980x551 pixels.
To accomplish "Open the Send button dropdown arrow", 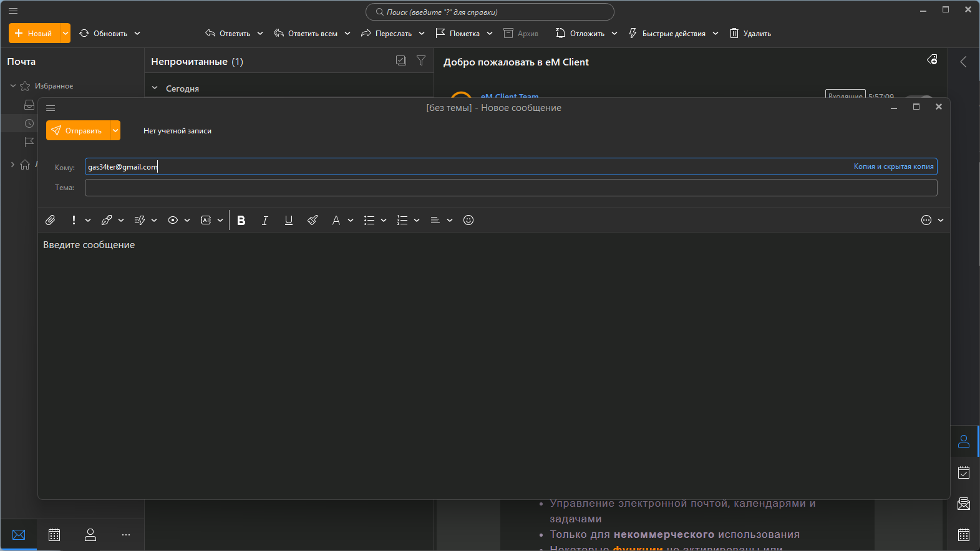I will (x=115, y=130).
